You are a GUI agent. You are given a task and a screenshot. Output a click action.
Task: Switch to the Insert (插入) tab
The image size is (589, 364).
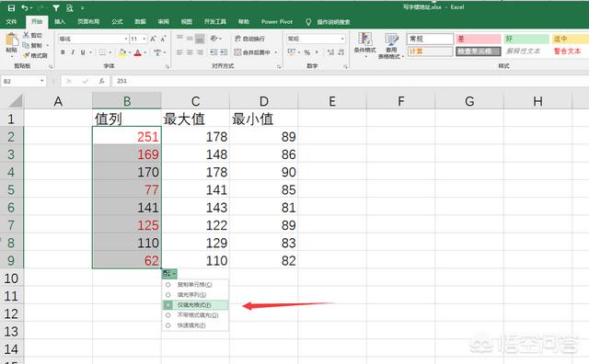pos(60,22)
